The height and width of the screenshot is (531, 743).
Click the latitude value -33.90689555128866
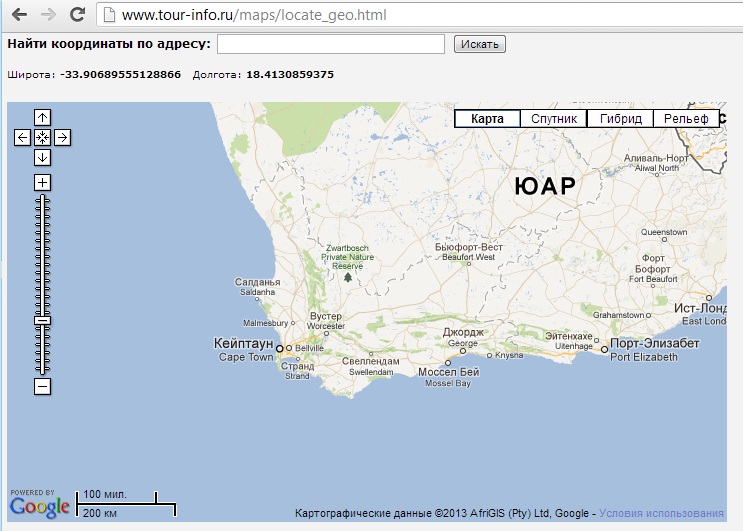pos(120,74)
